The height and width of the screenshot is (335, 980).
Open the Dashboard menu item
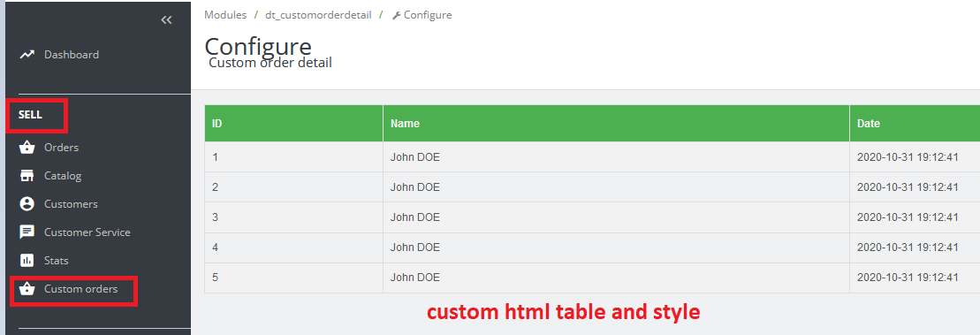coord(72,55)
